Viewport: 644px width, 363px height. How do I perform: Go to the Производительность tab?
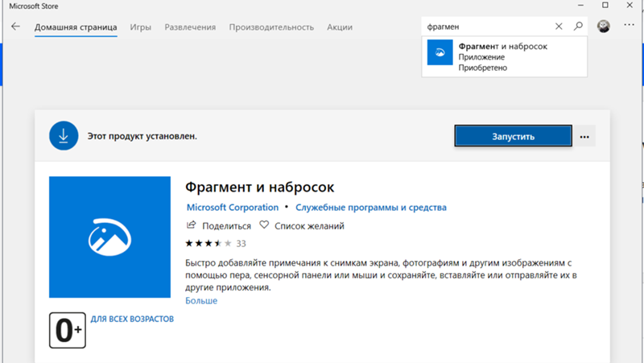[271, 27]
